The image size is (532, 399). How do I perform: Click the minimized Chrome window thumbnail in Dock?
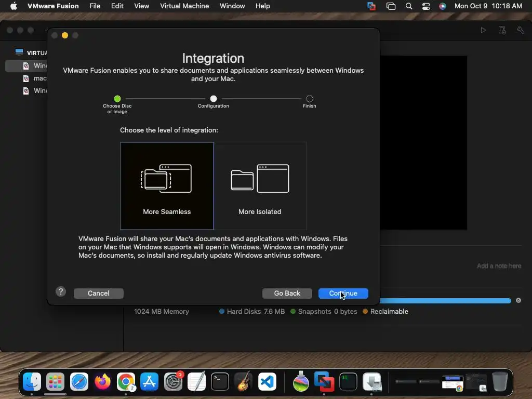click(453, 383)
